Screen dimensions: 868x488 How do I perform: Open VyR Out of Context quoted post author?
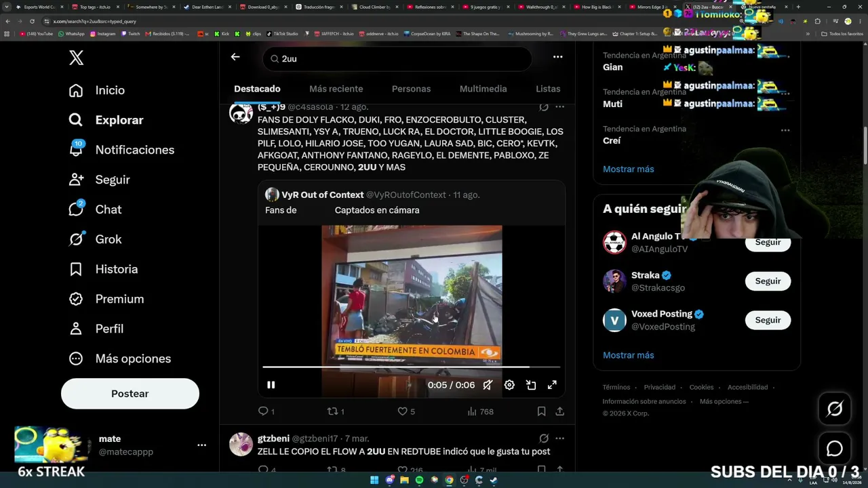(323, 195)
